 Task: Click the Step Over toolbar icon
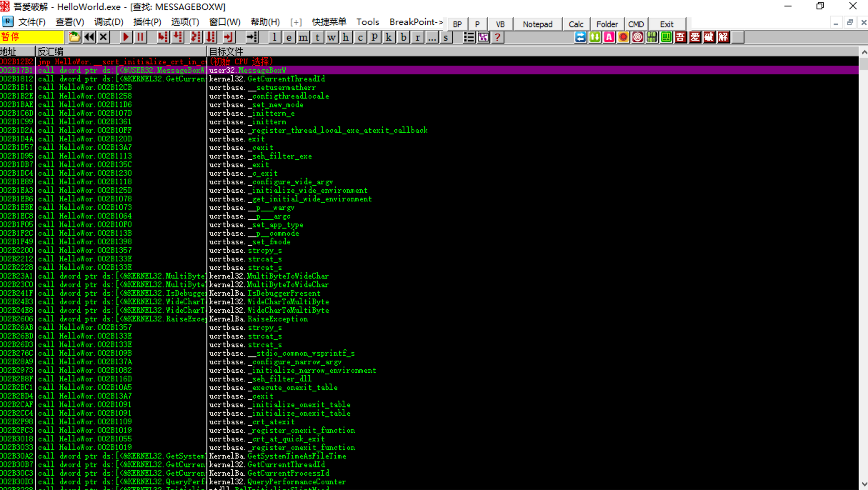point(178,37)
